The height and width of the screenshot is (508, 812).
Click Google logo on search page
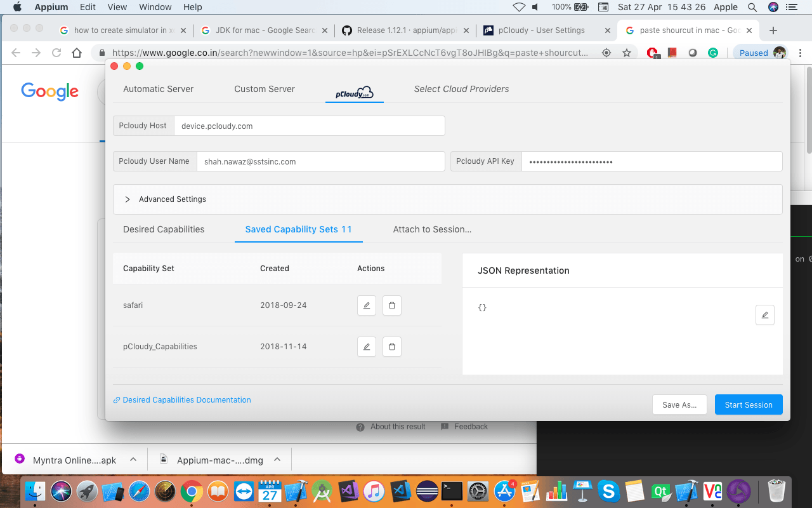point(49,91)
